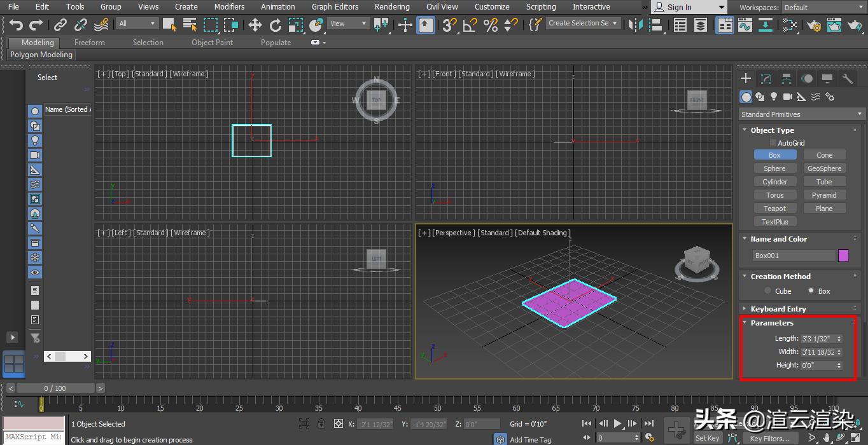Open the Rendering menu
The width and height of the screenshot is (868, 445).
click(391, 7)
